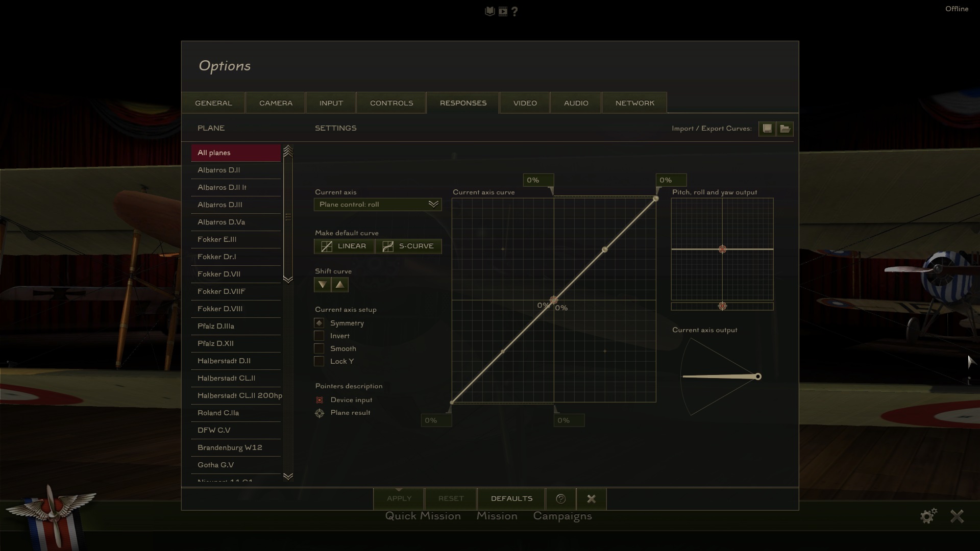Screen dimensions: 980x551
Task: Switch to the CONTROLS tab
Action: 391,103
